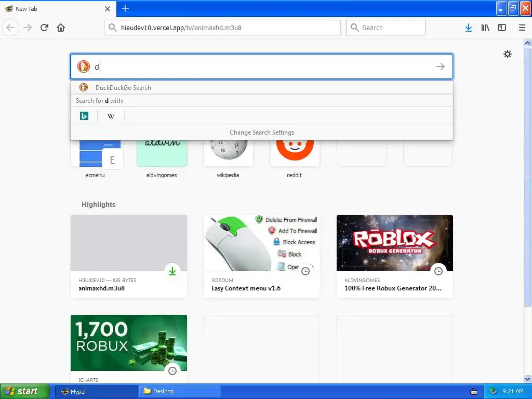This screenshot has height=399, width=532.
Task: Go back using the back arrow
Action: (x=10, y=28)
